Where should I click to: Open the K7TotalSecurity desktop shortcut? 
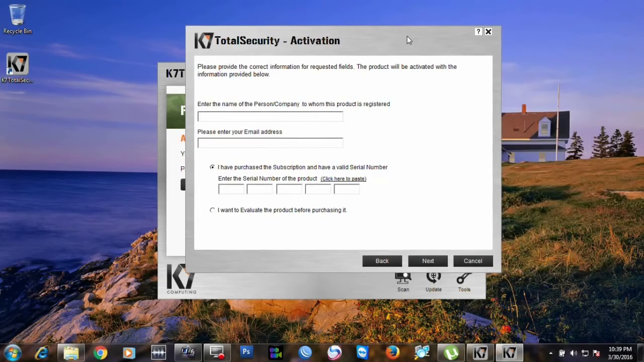pyautogui.click(x=17, y=68)
